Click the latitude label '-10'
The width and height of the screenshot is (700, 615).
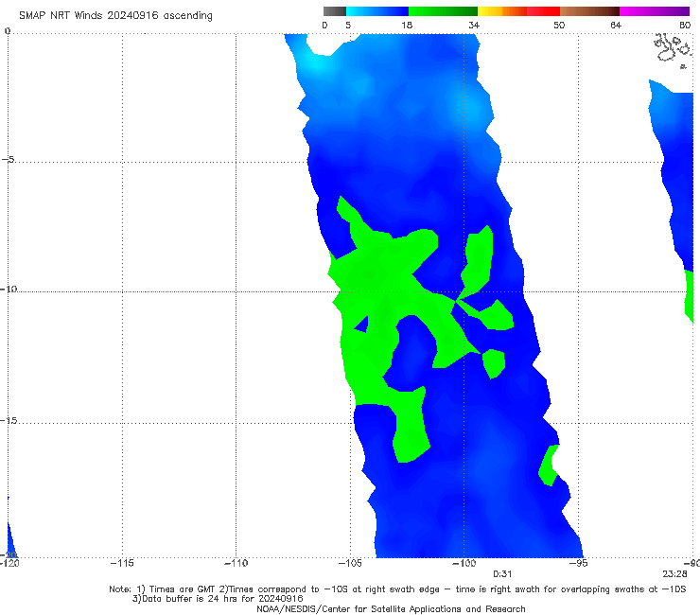9,289
